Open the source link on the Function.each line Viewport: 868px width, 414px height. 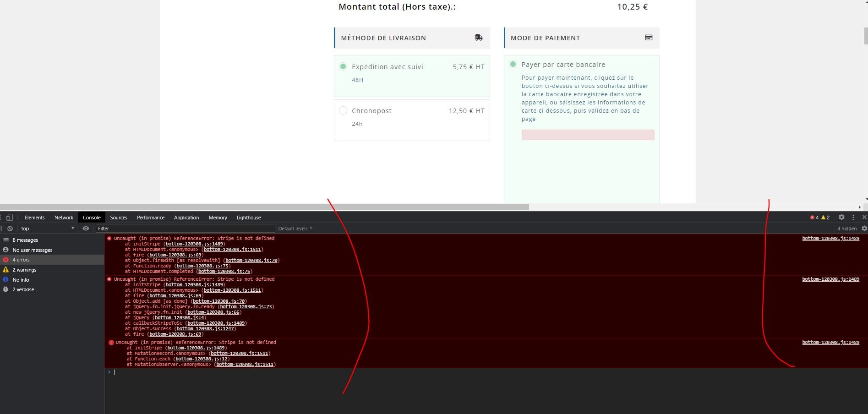[x=201, y=359]
